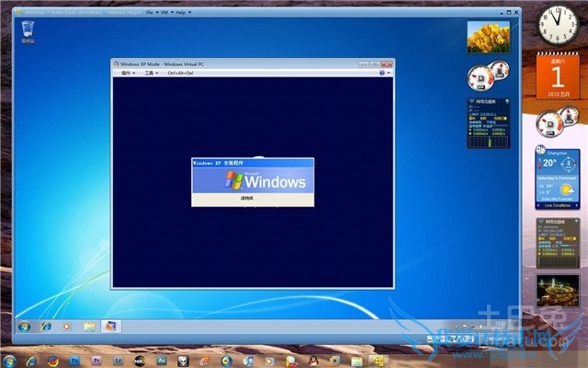Screen dimensions: 588x368
Task: Launch Internet Explorer from the host taskbar
Action: (31, 362)
